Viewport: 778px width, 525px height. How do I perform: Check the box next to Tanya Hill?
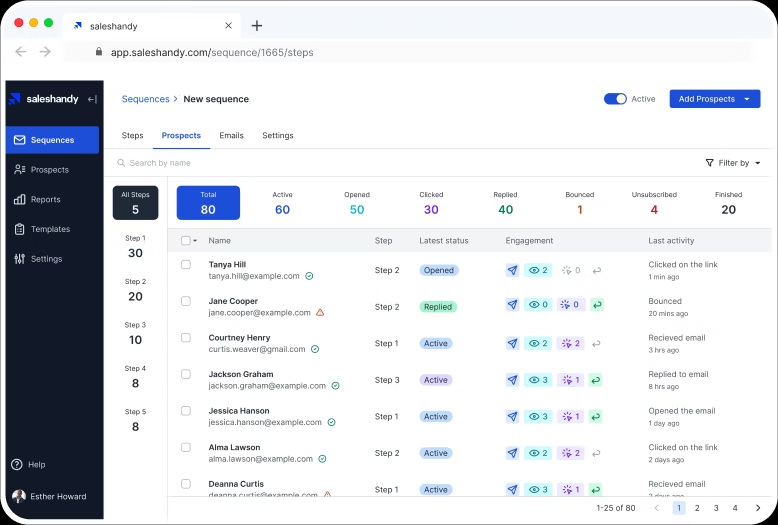186,265
